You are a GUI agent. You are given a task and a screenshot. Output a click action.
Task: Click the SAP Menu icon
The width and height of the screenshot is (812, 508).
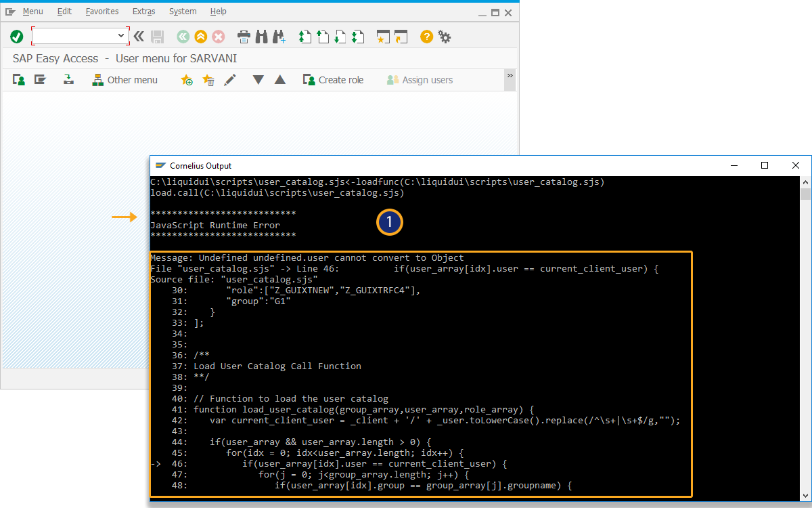[40, 80]
